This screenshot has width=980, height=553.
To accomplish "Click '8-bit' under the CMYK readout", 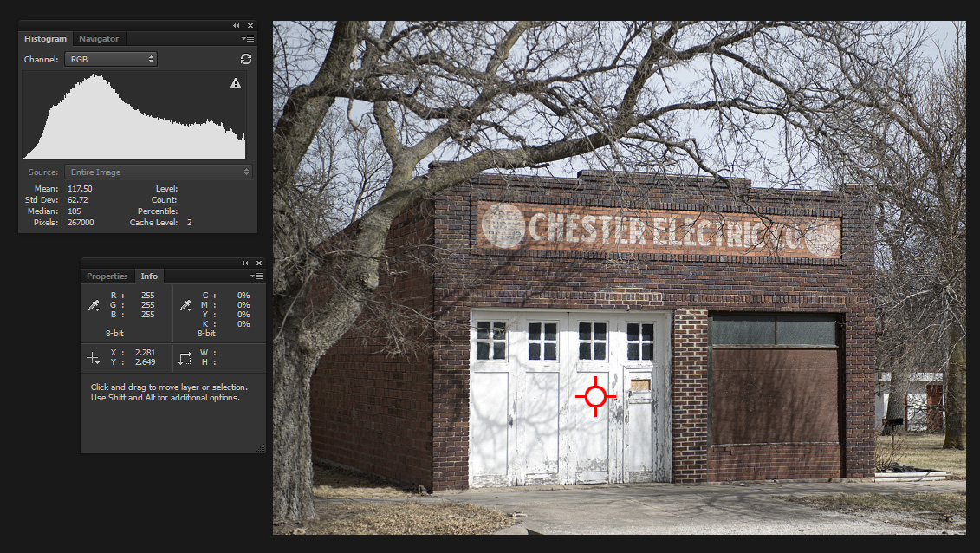I will click(206, 334).
